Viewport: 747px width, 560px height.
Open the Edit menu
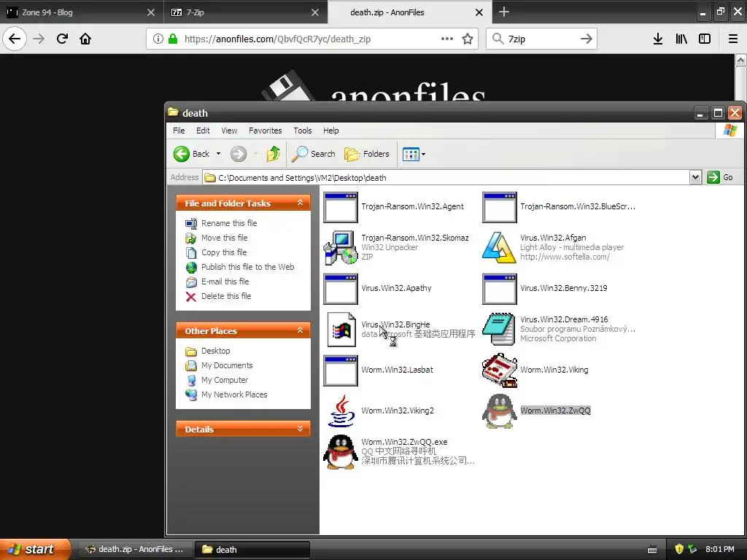tap(203, 131)
